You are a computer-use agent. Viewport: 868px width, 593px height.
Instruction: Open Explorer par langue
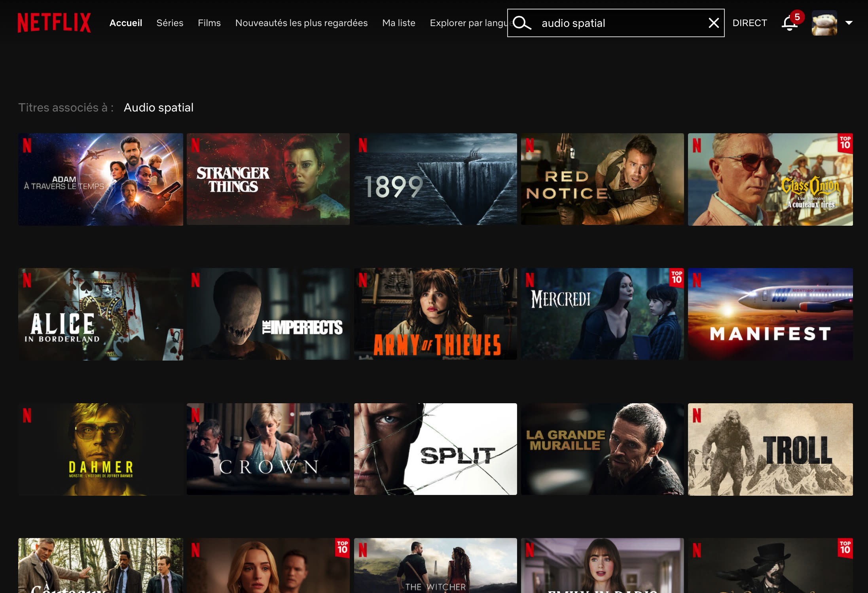[x=468, y=23]
